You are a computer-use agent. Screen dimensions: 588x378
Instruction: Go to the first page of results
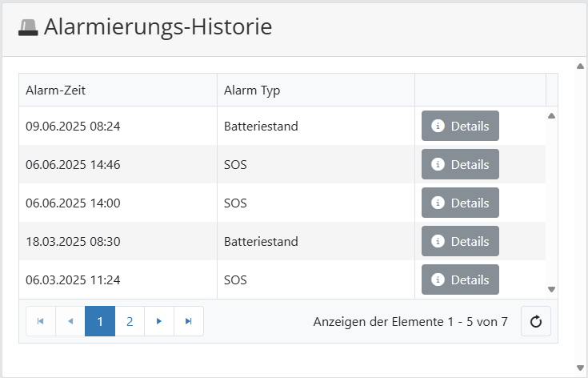click(41, 321)
